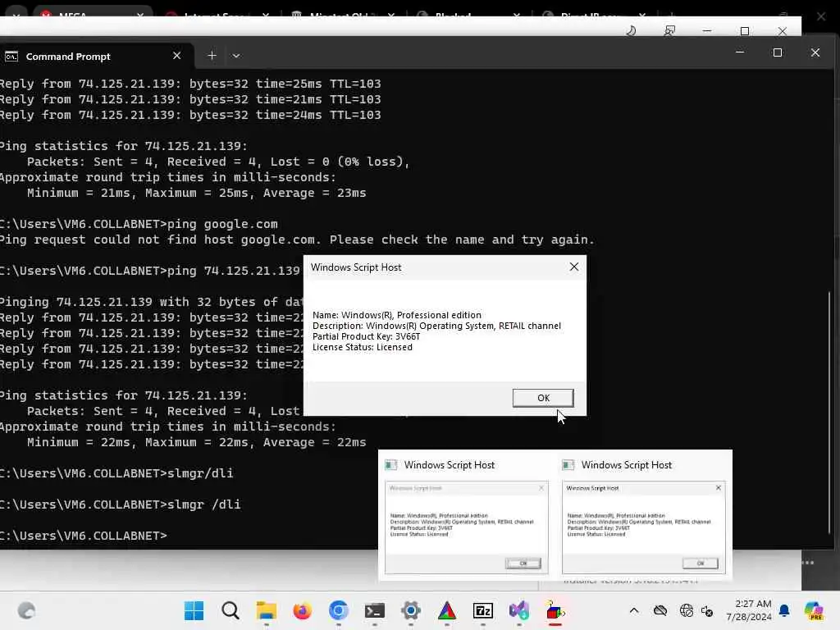Click the last terminal prompt line
The image size is (840, 630).
[84, 536]
